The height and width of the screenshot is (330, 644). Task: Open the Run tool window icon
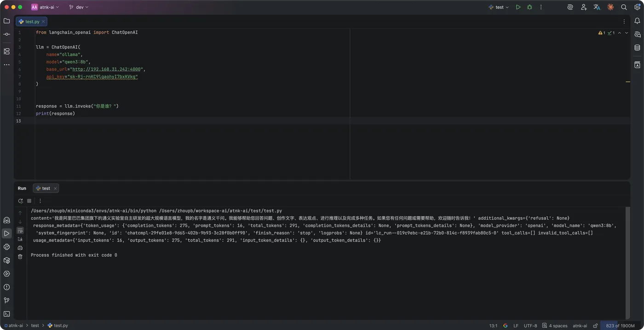(x=6, y=234)
